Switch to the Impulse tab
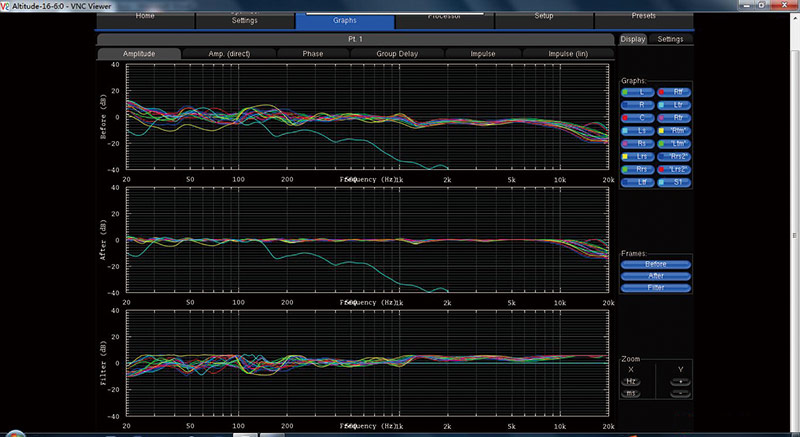 (x=483, y=54)
